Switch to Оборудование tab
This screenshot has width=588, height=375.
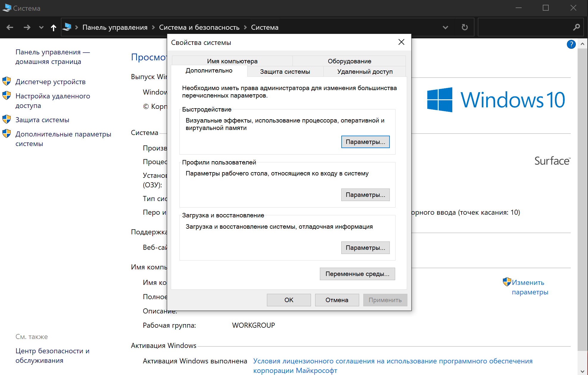coord(349,61)
